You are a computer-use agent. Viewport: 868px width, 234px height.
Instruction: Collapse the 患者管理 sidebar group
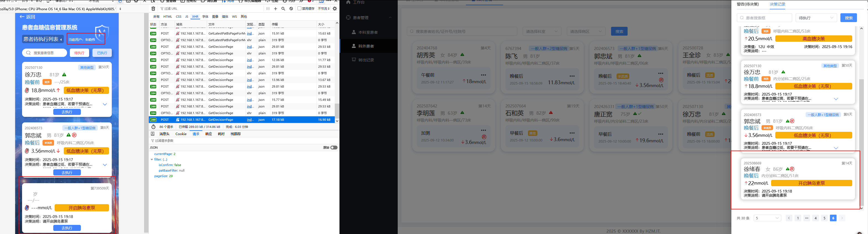390,17
